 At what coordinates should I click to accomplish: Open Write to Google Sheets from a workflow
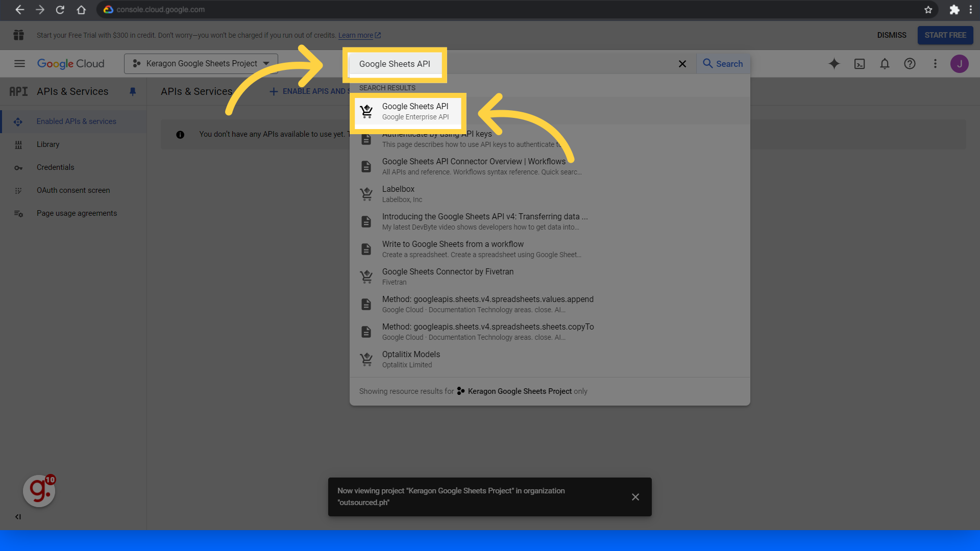tap(550, 249)
